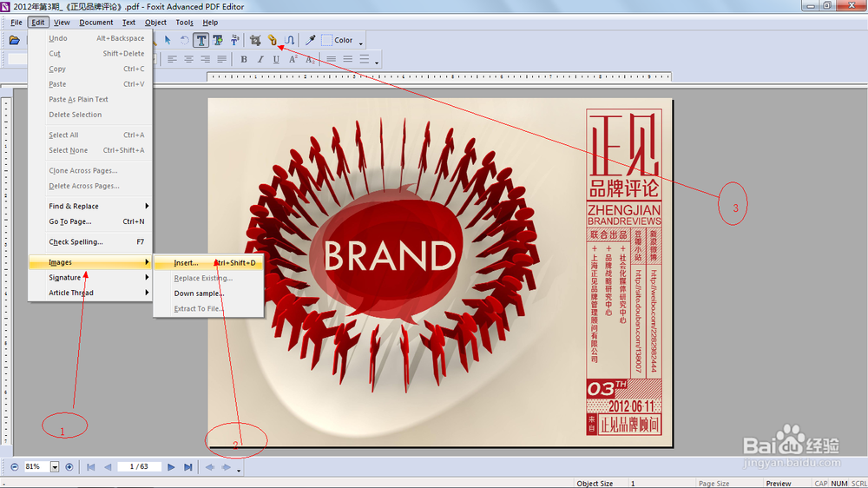Select the text tool with numbers
This screenshot has width=868, height=488.
tap(234, 41)
